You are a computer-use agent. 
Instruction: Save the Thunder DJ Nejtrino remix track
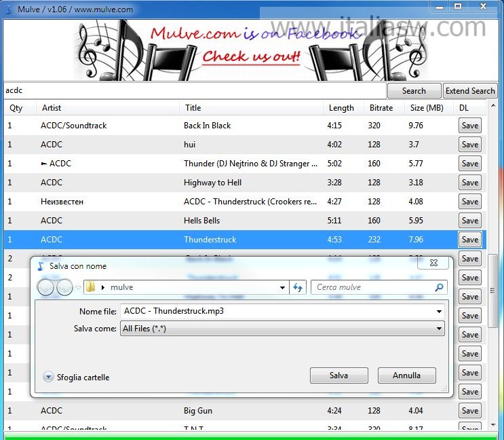[470, 164]
